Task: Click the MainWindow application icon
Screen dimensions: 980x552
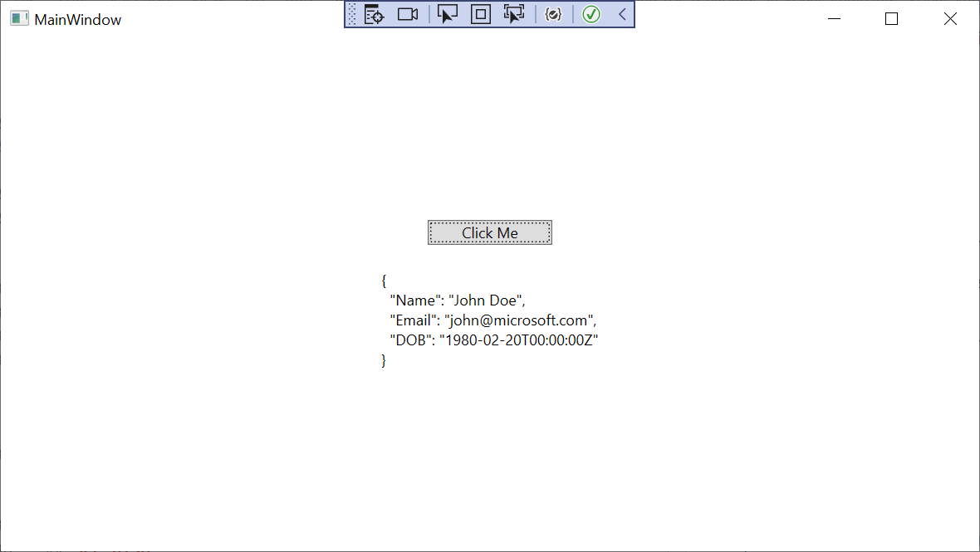Action: tap(18, 17)
